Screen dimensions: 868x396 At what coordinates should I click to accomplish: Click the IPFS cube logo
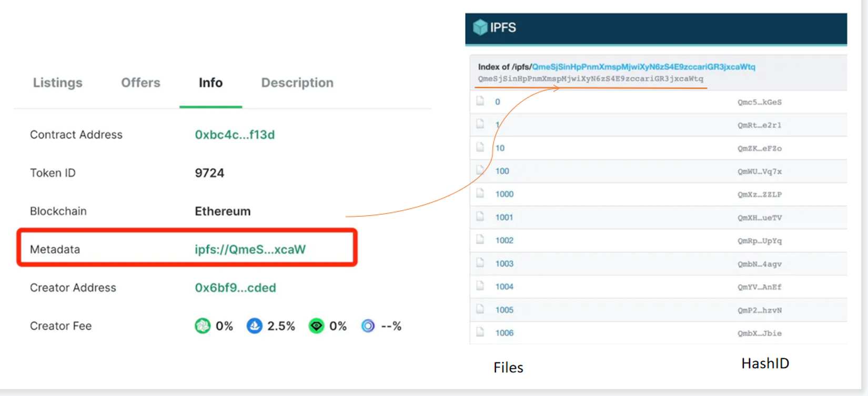pyautogui.click(x=480, y=27)
